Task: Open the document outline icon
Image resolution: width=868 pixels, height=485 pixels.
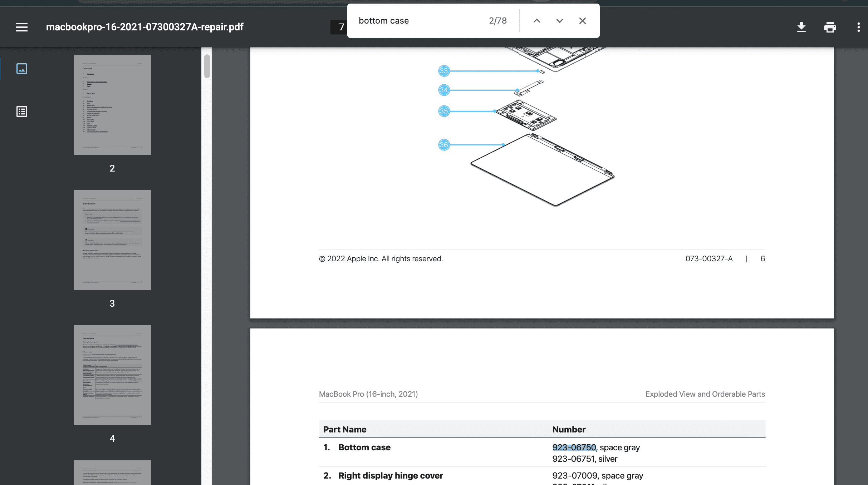Action: 22,112
